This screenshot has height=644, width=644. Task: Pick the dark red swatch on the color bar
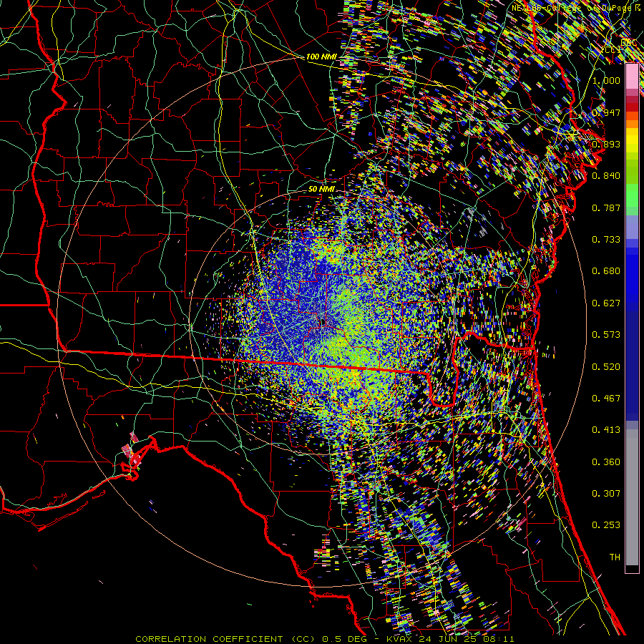coord(632,107)
